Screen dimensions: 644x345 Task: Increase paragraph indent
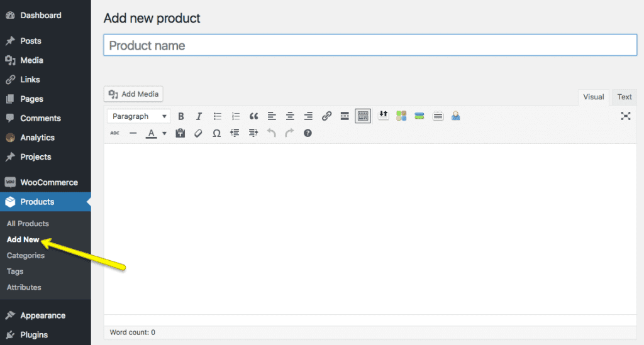click(253, 133)
